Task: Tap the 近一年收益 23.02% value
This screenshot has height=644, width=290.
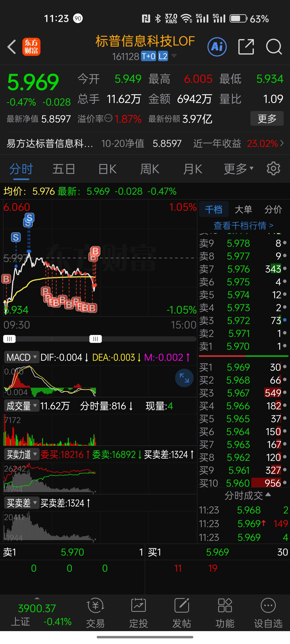Action: (x=262, y=143)
